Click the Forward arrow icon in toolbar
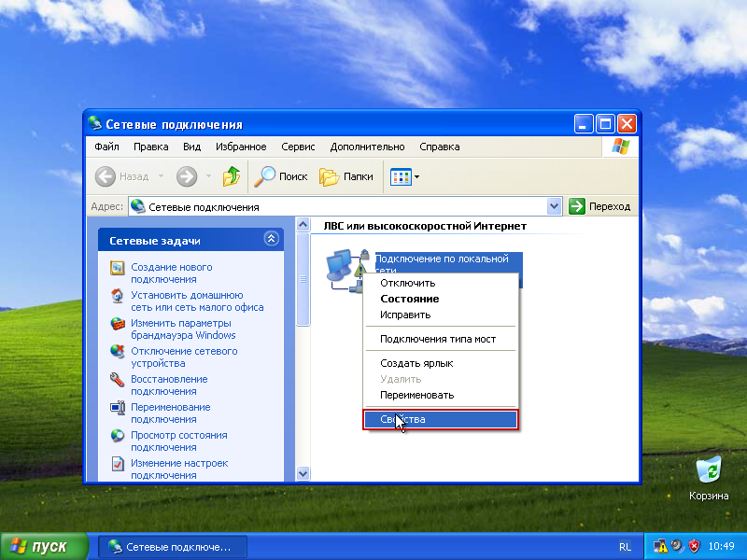The image size is (747, 560). pos(186,176)
